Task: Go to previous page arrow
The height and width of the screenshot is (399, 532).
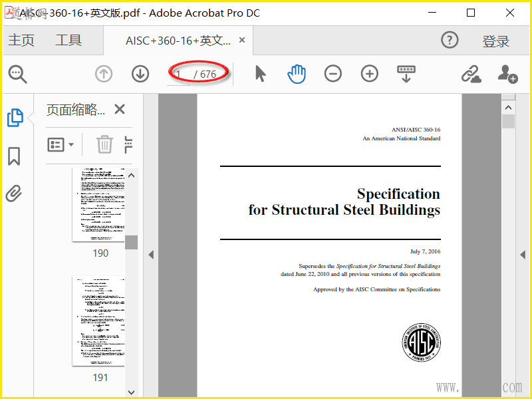Action: pyautogui.click(x=104, y=74)
